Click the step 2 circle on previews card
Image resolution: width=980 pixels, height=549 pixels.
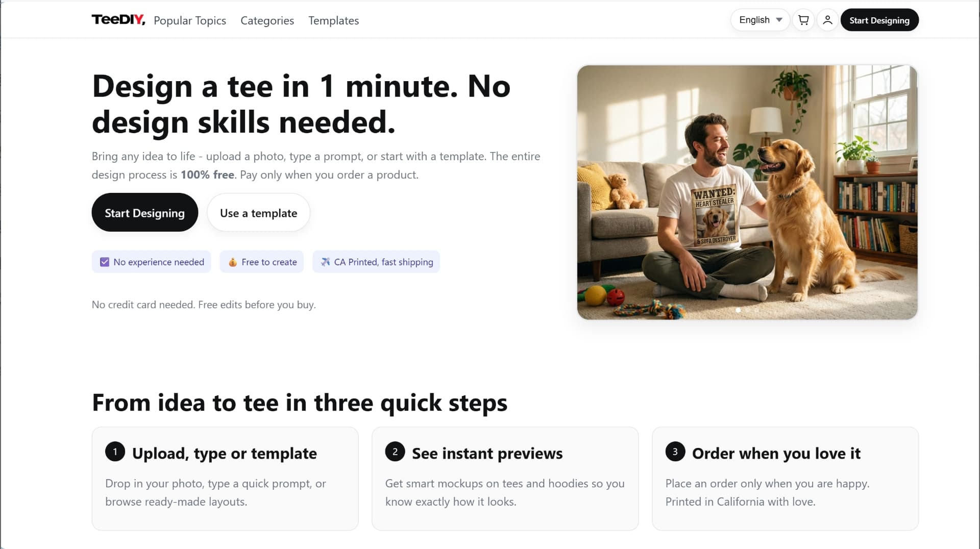coord(395,452)
